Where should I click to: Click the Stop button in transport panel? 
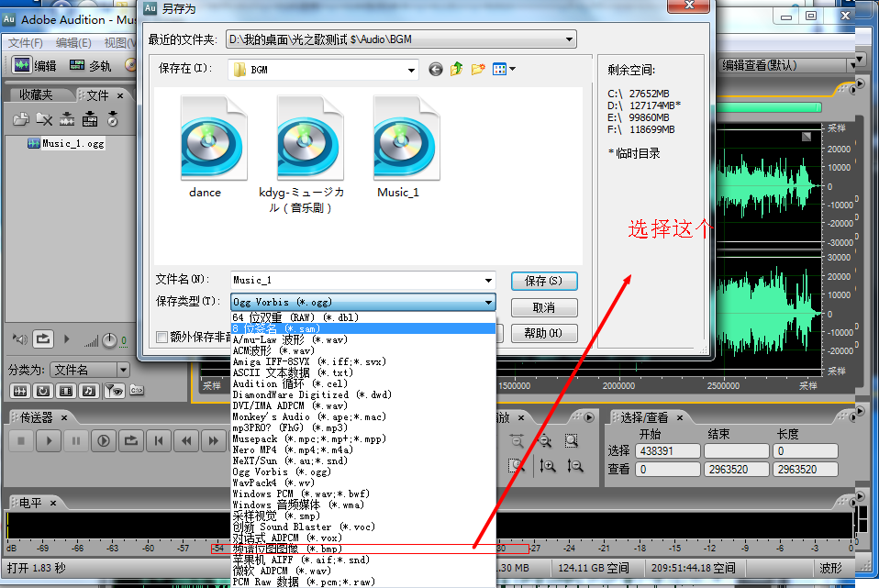point(21,440)
